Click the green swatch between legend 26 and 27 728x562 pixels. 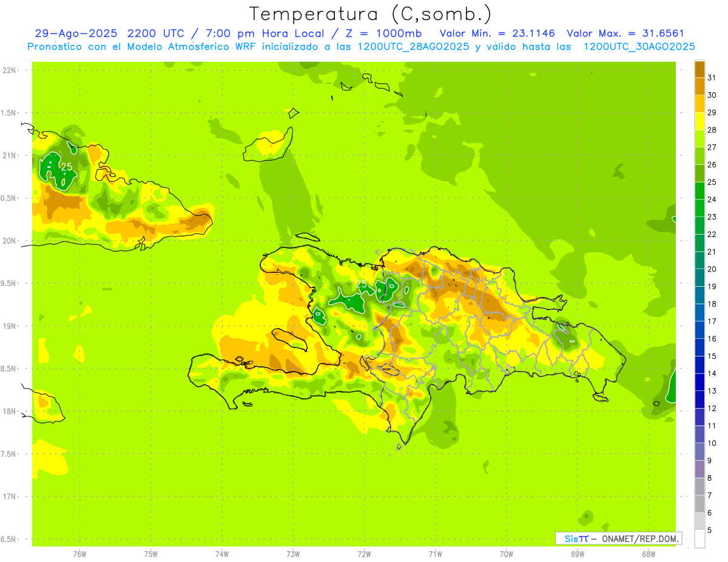(699, 156)
